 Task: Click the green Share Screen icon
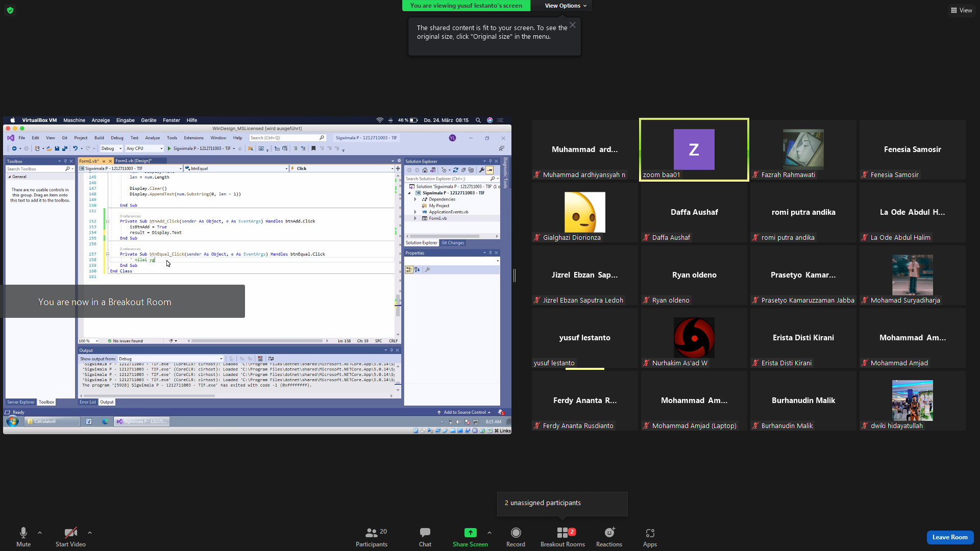(x=470, y=533)
